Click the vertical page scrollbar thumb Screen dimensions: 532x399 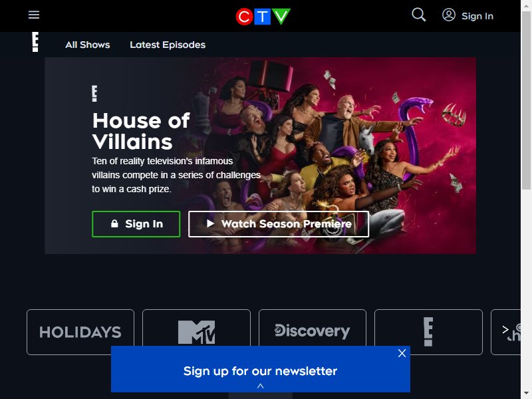(x=526, y=100)
